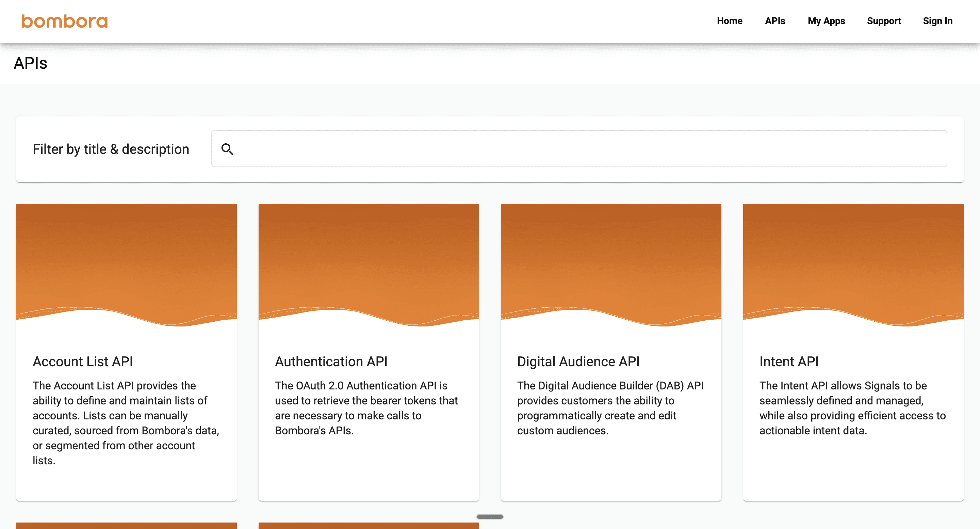
Task: Open the Account List API title
Action: point(83,361)
